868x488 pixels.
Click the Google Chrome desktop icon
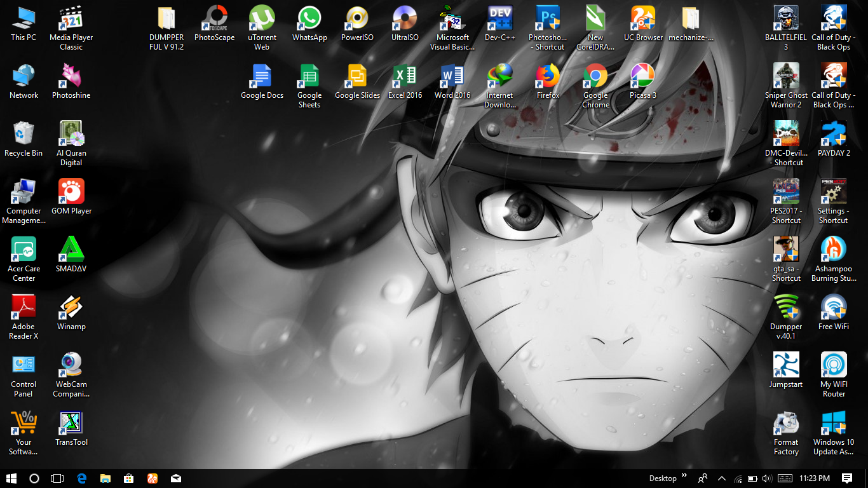595,76
